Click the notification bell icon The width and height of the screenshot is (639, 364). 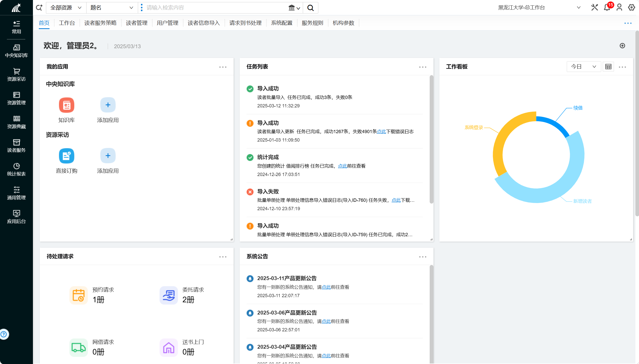[607, 7]
